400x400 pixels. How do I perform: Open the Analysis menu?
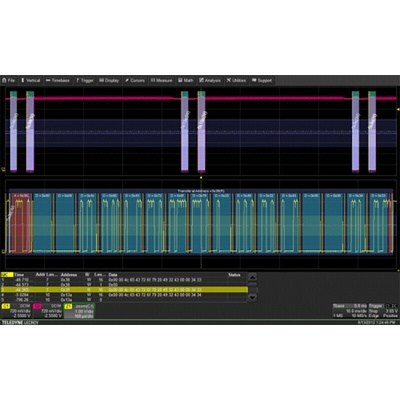click(x=210, y=80)
